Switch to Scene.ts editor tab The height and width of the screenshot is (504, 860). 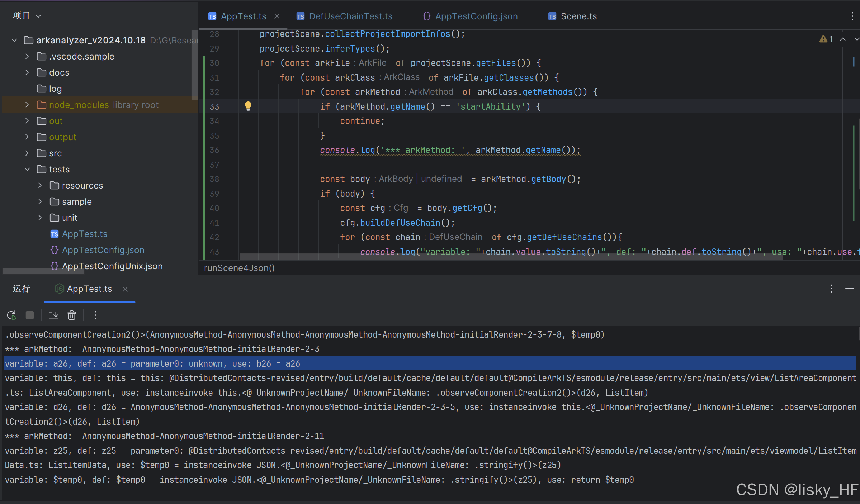[578, 16]
